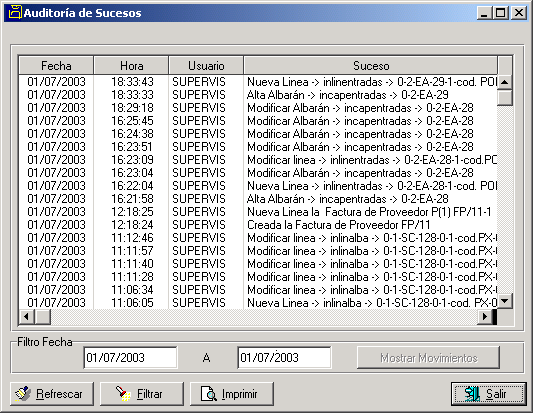Click the vertical scrollbar down arrow
The width and height of the screenshot is (533, 413).
coord(504,301)
